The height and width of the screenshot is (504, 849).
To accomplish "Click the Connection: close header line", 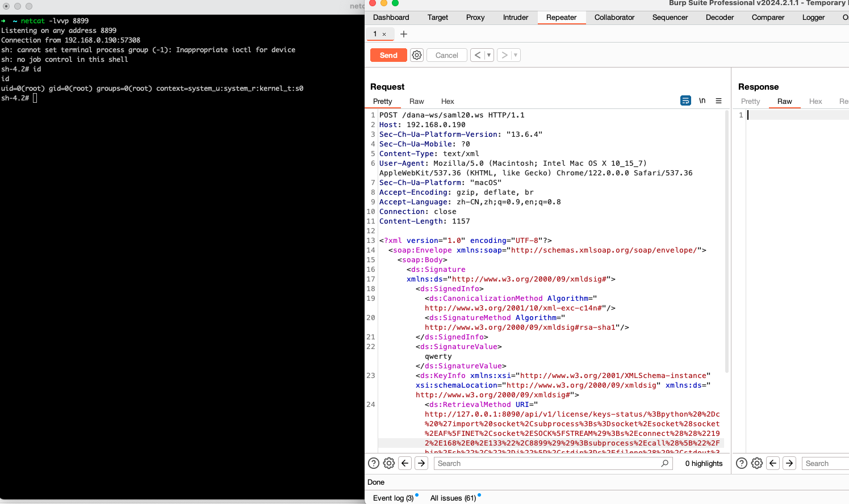I will point(418,211).
